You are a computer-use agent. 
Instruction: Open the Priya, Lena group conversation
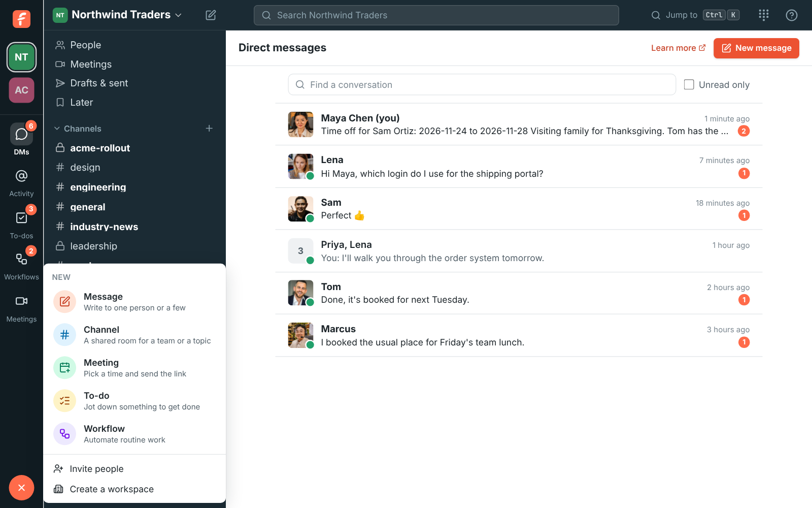coord(519,251)
